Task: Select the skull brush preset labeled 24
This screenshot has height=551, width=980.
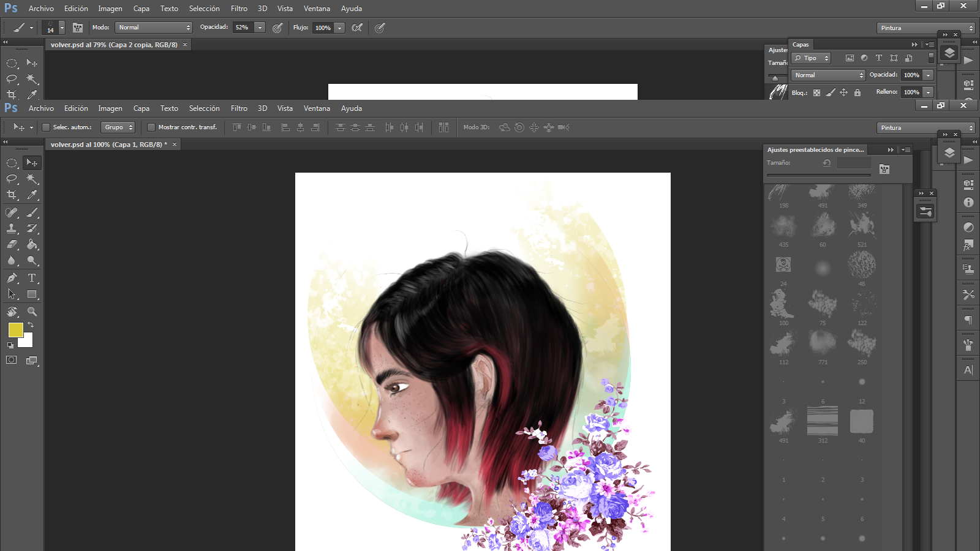Action: pos(783,264)
